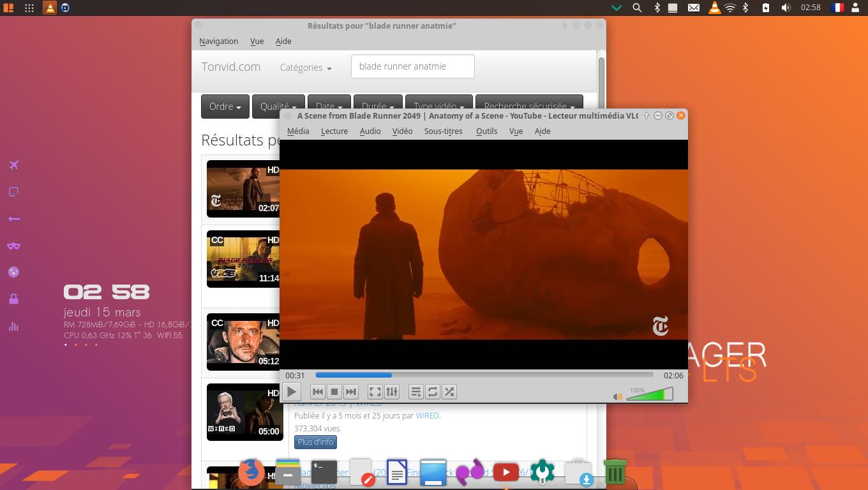
Task: Click the Plus d'info button
Action: pos(315,442)
